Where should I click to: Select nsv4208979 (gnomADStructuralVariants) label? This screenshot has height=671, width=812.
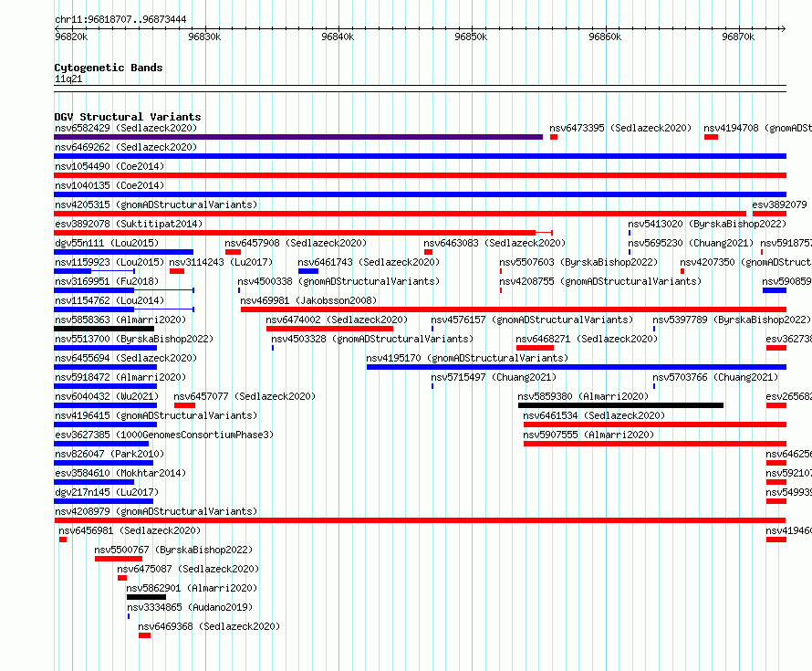(x=156, y=511)
